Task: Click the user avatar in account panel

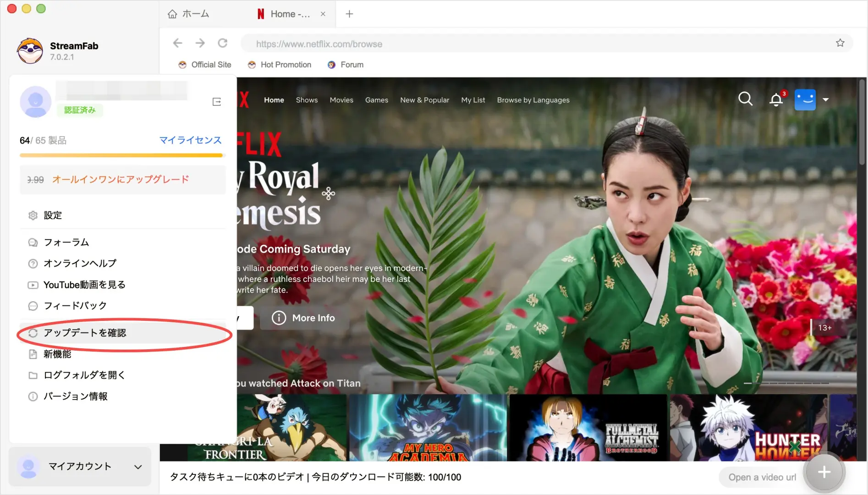Action: coord(36,102)
